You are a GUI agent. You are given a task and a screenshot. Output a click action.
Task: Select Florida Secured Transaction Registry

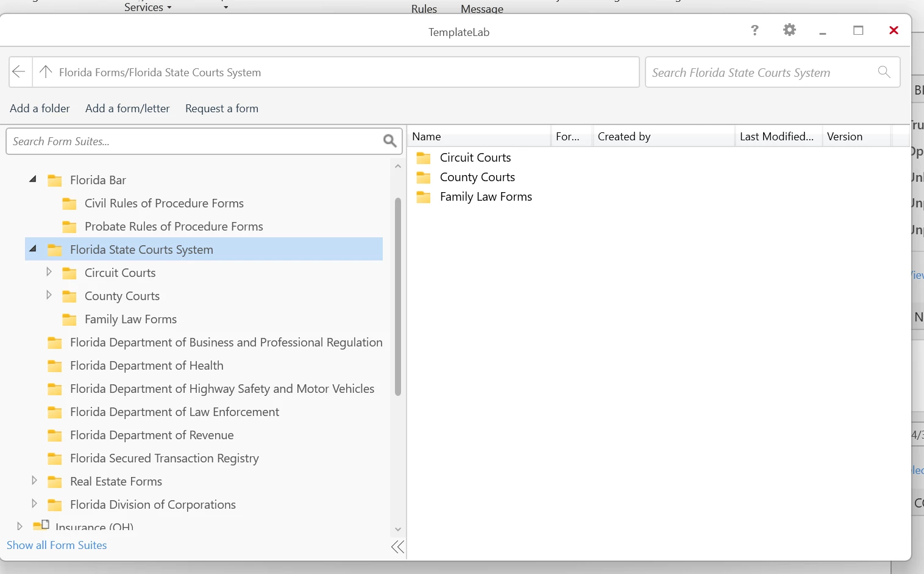[x=165, y=458]
